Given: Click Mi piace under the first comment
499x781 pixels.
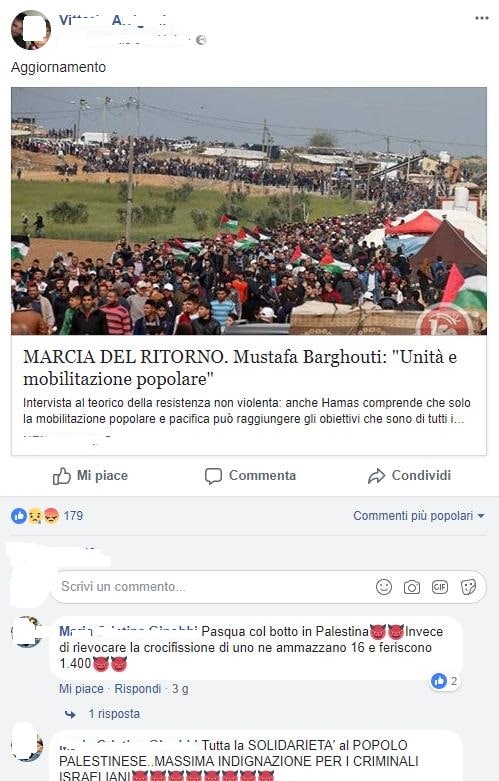Looking at the screenshot, I should (x=81, y=689).
